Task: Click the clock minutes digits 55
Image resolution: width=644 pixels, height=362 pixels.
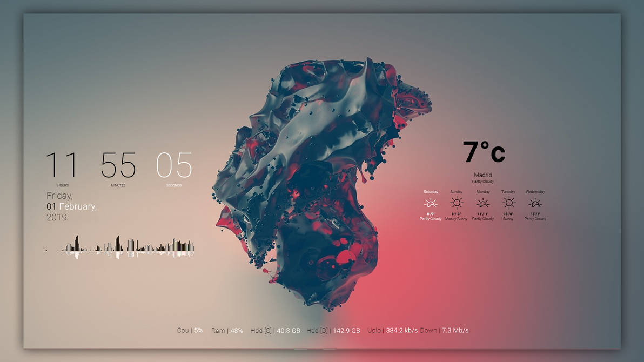Action: point(118,165)
